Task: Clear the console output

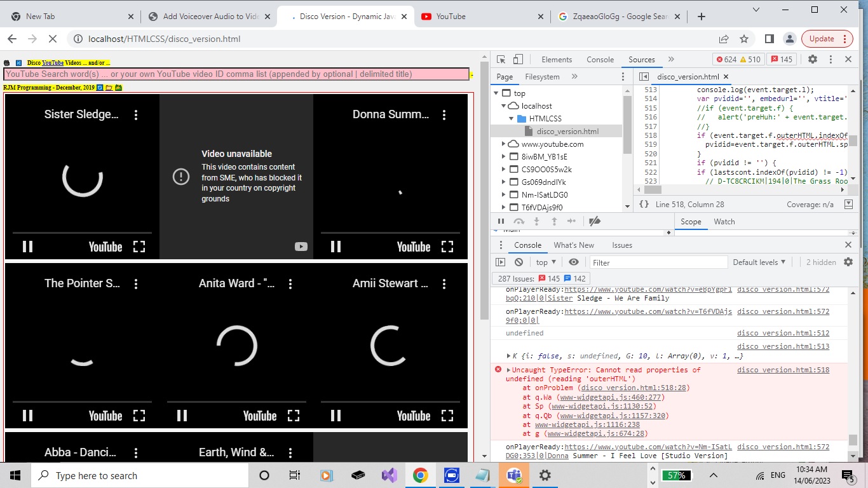Action: tap(519, 262)
